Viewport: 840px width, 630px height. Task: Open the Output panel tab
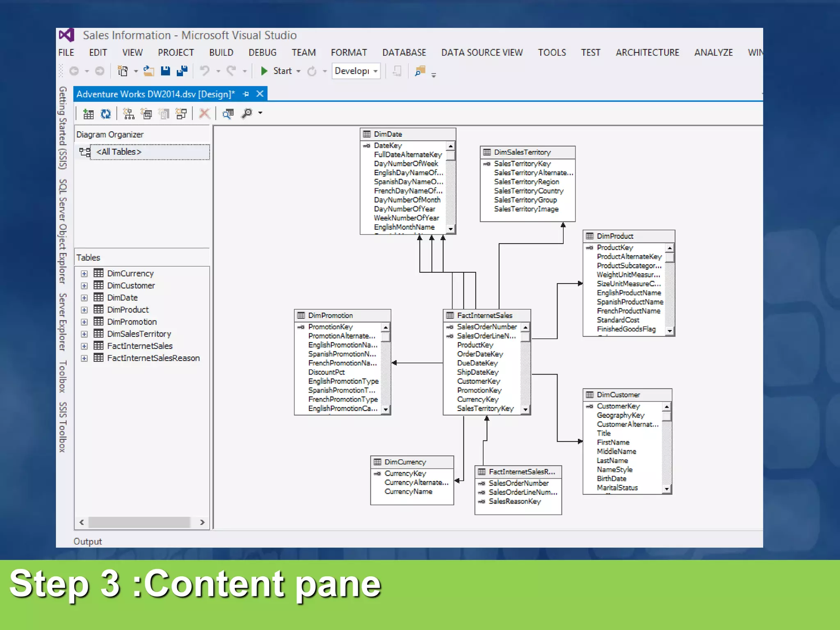click(87, 541)
